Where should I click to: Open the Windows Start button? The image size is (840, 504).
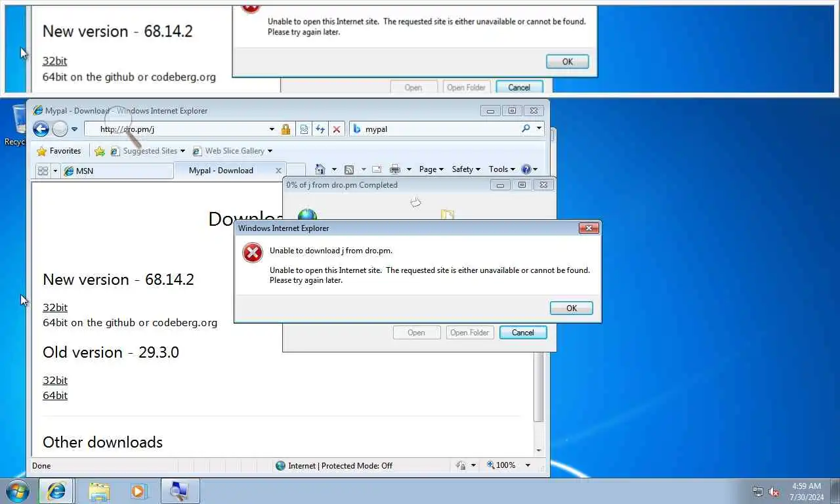pyautogui.click(x=16, y=491)
